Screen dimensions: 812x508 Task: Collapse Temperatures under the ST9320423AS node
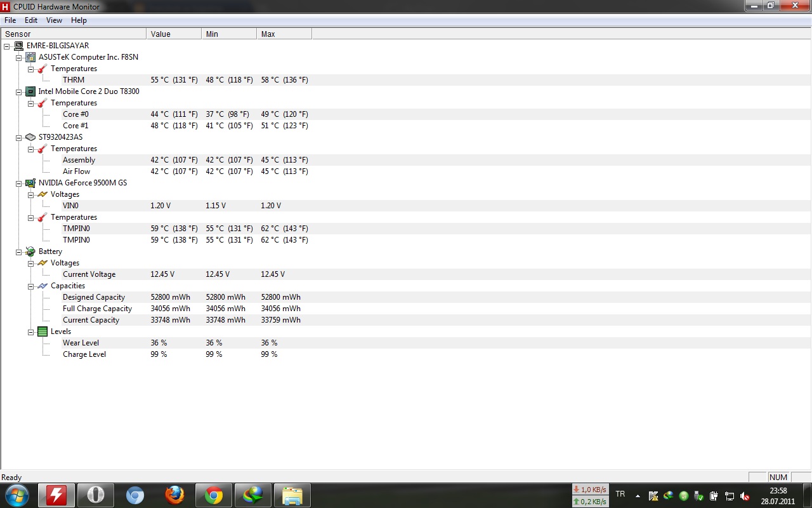(31, 149)
